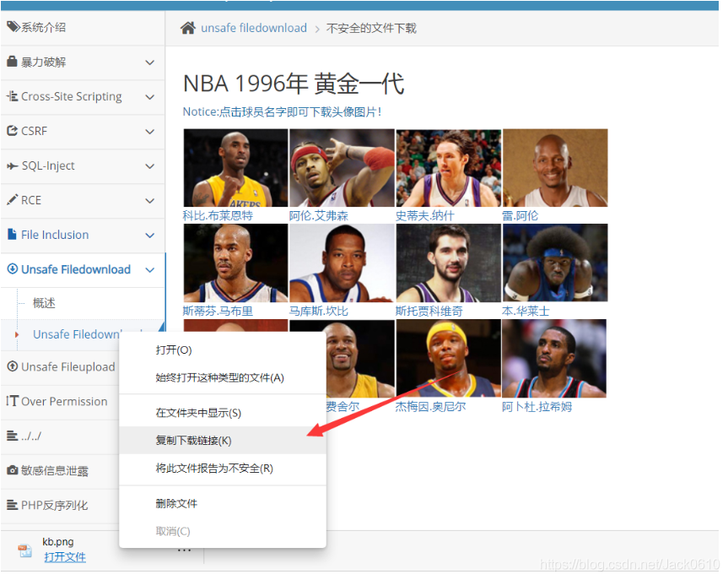Collapse the Unsafe Filedownload section chevron
The width and height of the screenshot is (728, 580).
149,270
